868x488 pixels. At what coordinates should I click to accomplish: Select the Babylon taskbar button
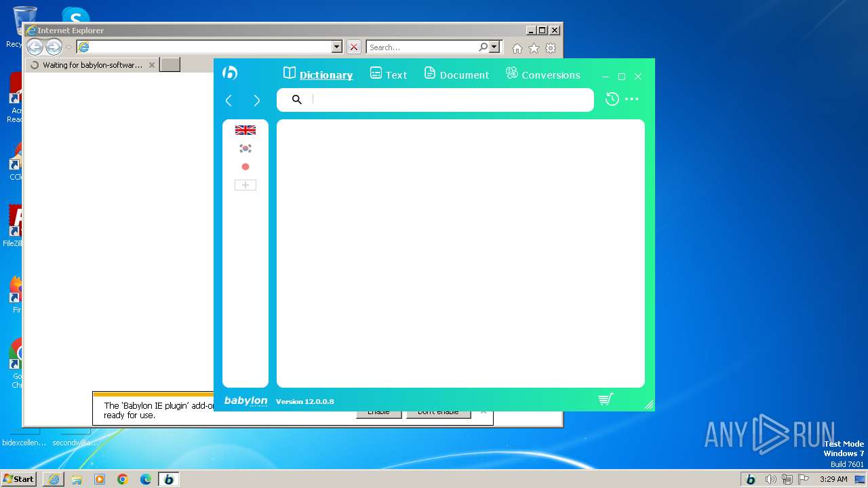pos(169,479)
